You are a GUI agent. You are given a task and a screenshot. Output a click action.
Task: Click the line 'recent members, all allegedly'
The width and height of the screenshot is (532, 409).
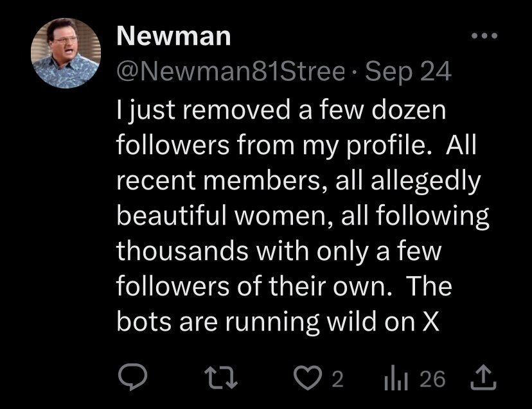(298, 182)
